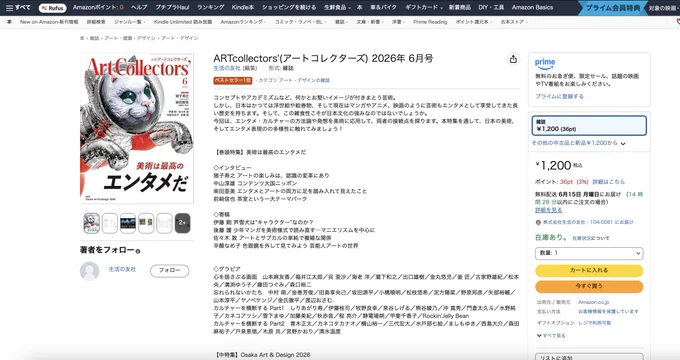Viewport: 680px width, 360px height.
Task: Click ショッピングを続ける in top nav
Action: pos(289,7)
